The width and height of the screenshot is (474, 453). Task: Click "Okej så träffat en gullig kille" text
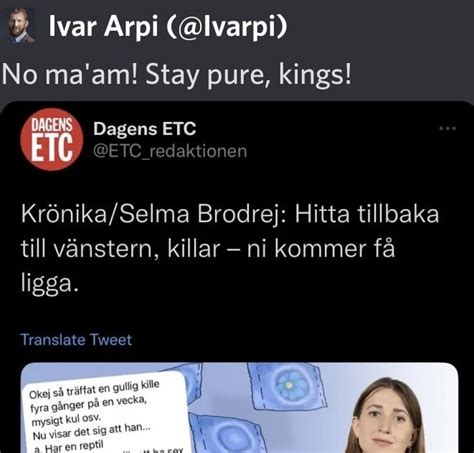94,389
